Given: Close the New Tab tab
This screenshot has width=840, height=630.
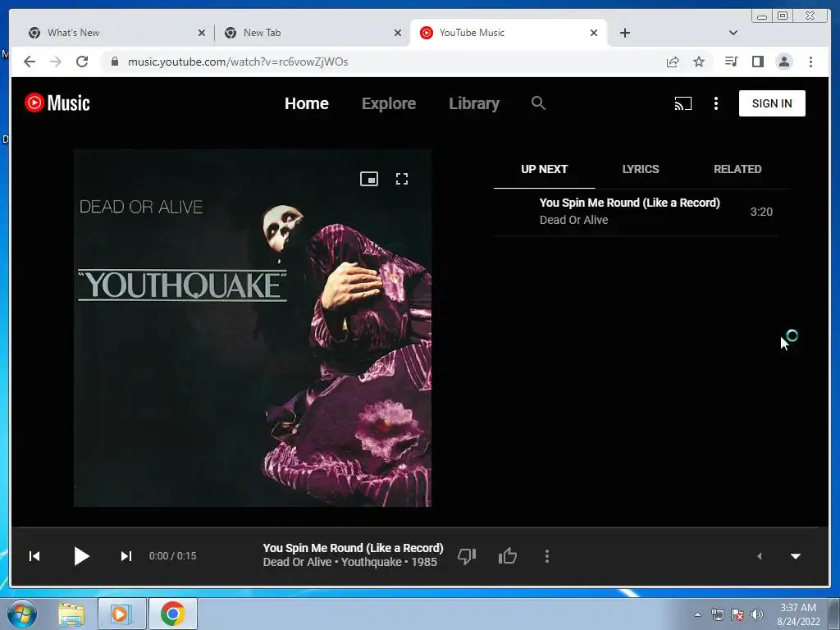Looking at the screenshot, I should click(x=398, y=33).
